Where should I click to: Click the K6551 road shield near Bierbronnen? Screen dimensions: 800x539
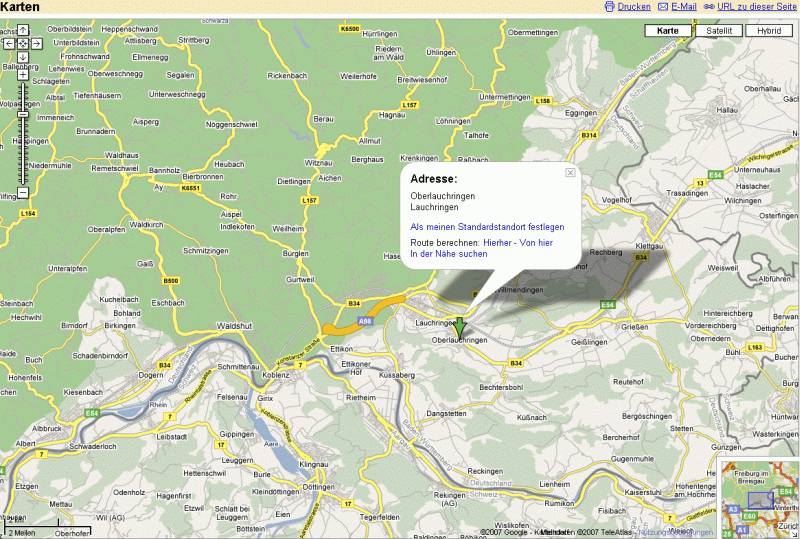coord(190,188)
